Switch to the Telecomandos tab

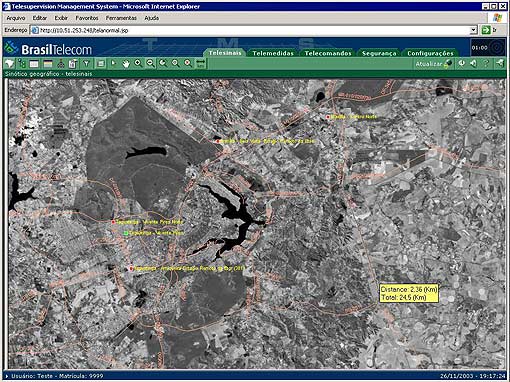328,53
